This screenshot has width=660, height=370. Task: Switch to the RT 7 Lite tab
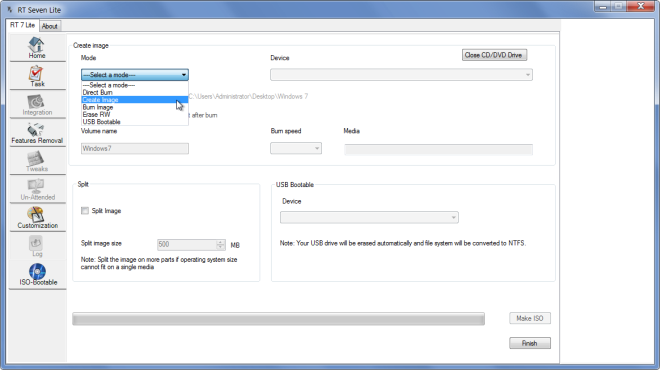point(22,25)
